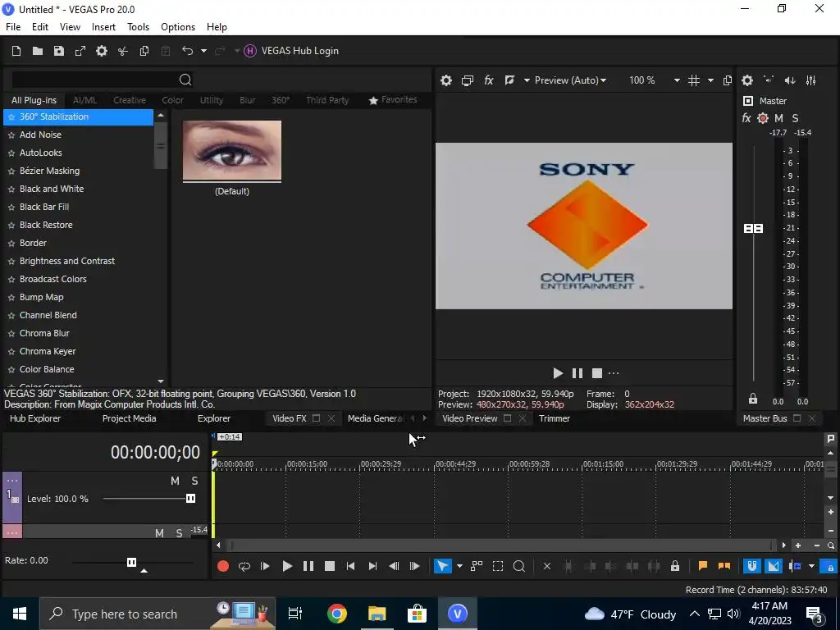The image size is (840, 630).
Task: Toggle Lock Envelopes to Events icon
Action: pyautogui.click(x=830, y=566)
